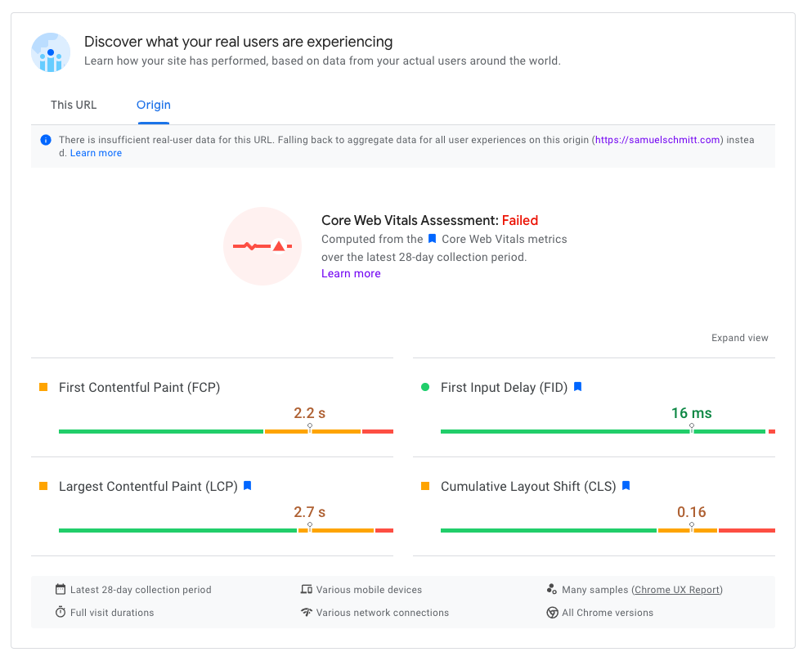Viewport: 812px width, 661px height.
Task: Click the bookmark icon next to First Input Delay
Action: pyautogui.click(x=578, y=387)
